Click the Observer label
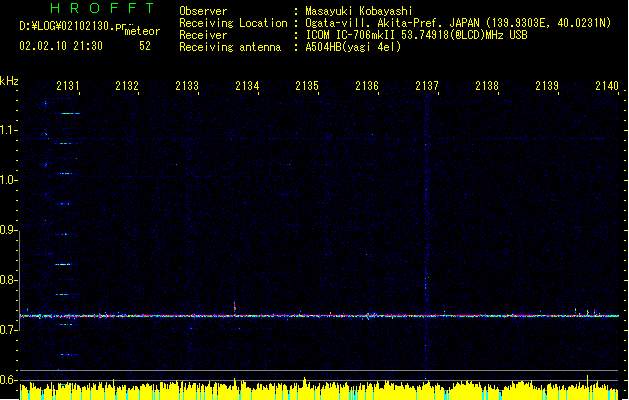Viewport: 629px width, 400px height. click(x=203, y=11)
